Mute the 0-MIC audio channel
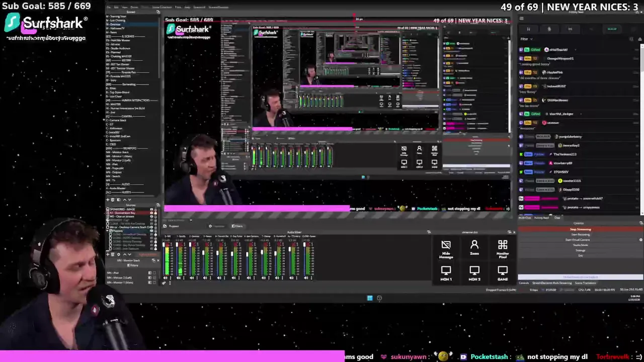644x362 pixels. coord(166,278)
